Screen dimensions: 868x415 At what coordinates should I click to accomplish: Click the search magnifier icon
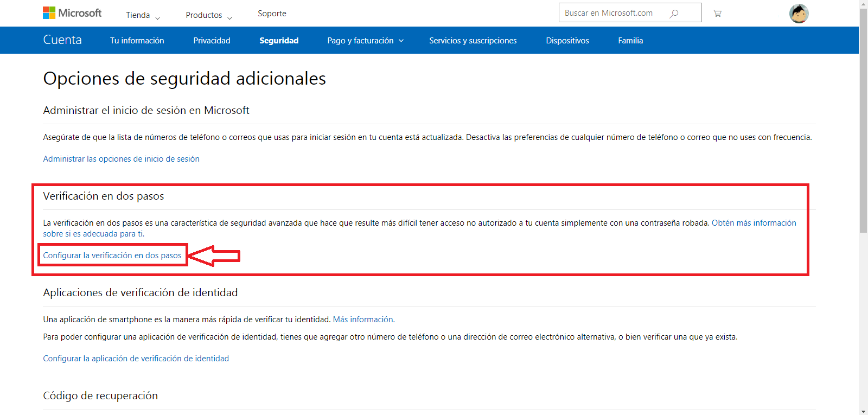click(674, 14)
